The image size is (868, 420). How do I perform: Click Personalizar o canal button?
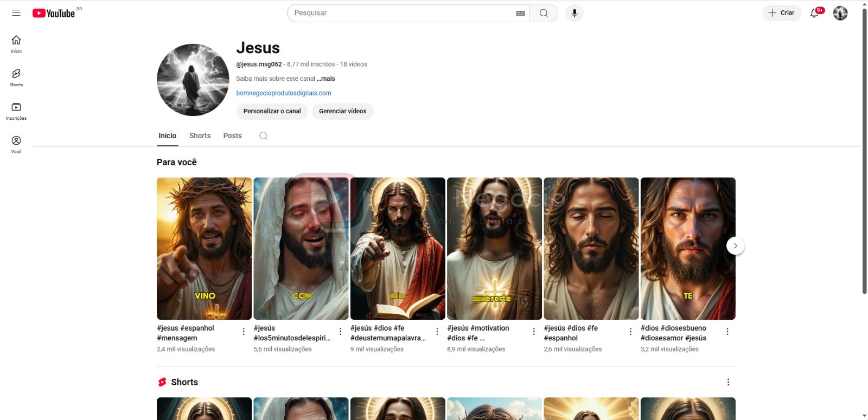tap(272, 111)
